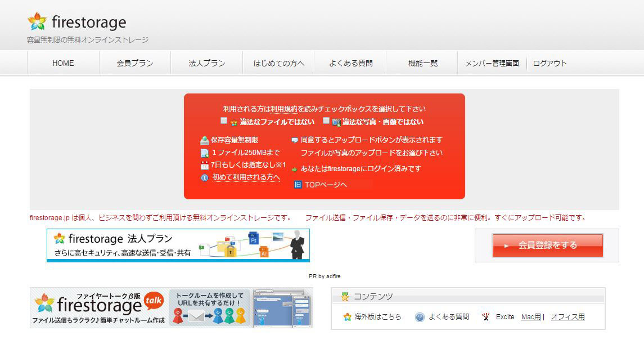Click the trophy icon beside コンテンツ
This screenshot has height=344, width=644.
(x=345, y=296)
